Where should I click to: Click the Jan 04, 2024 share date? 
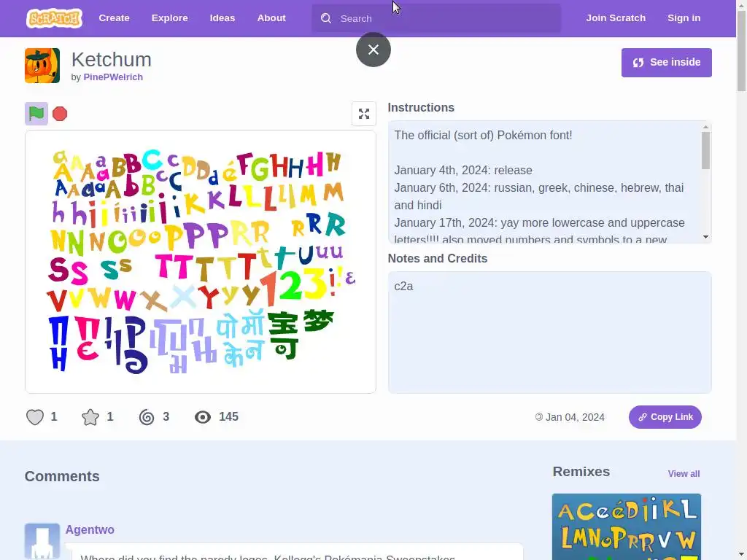point(575,417)
